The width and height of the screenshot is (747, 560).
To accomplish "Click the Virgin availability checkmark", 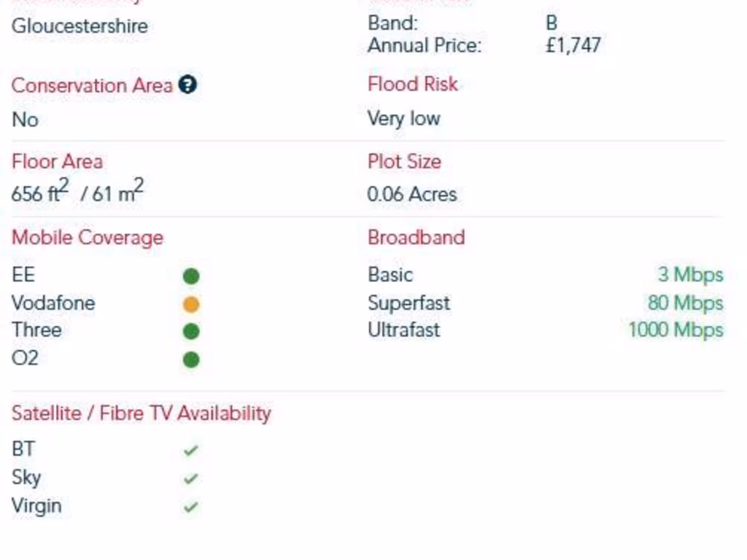I will tap(190, 507).
